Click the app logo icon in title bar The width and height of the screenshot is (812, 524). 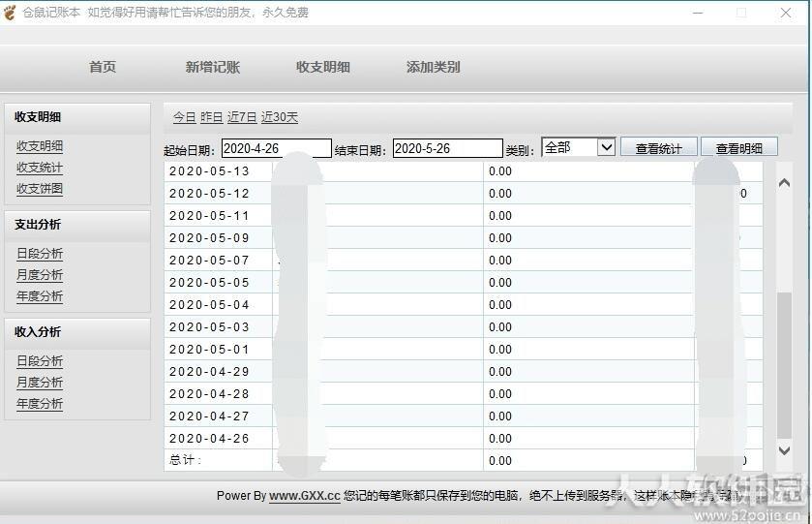point(10,12)
